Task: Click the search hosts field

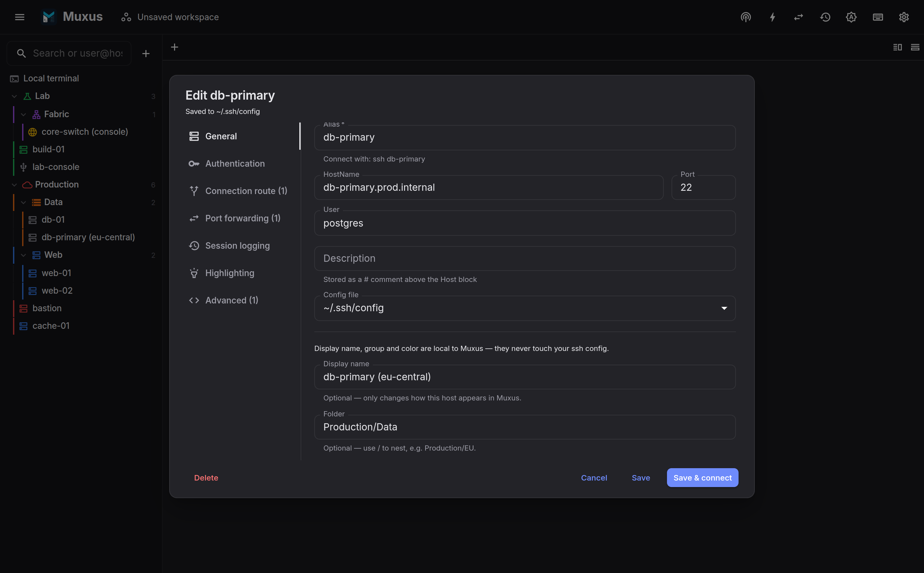Action: click(x=69, y=53)
